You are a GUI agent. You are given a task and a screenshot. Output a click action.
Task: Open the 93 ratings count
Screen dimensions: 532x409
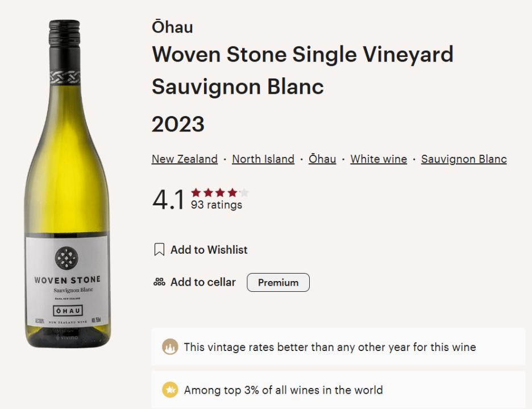pos(217,205)
